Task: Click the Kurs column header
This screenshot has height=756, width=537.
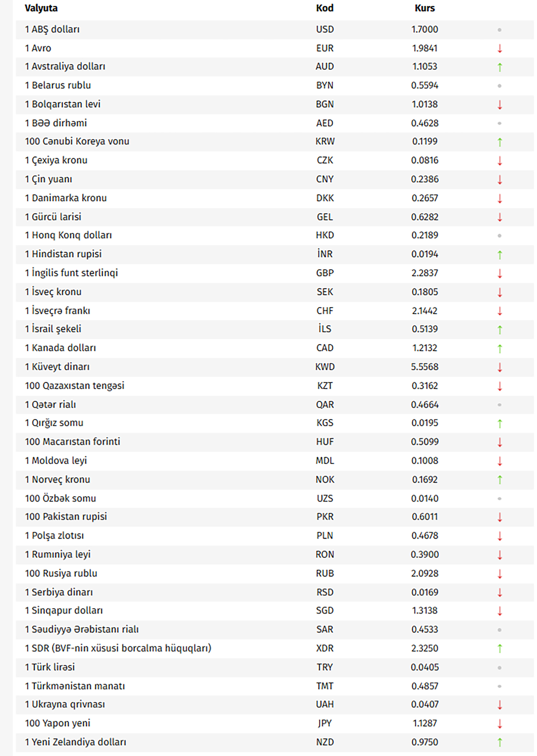Action: click(x=424, y=8)
